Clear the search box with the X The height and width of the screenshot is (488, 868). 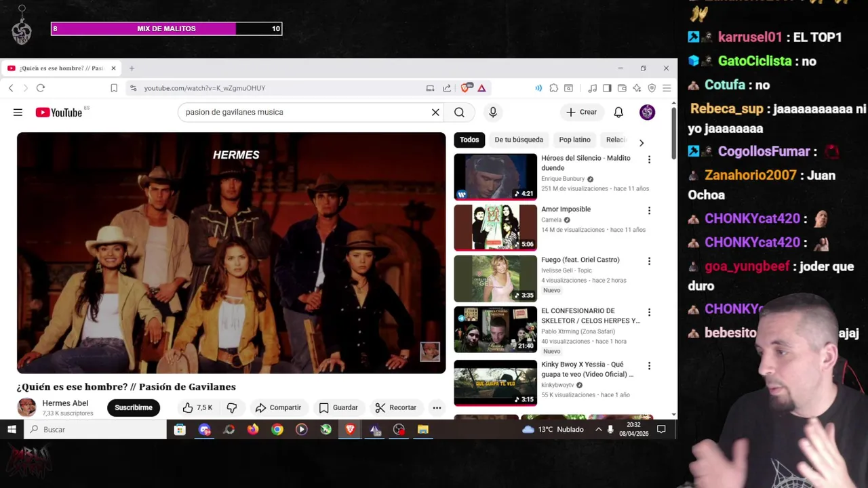(435, 113)
